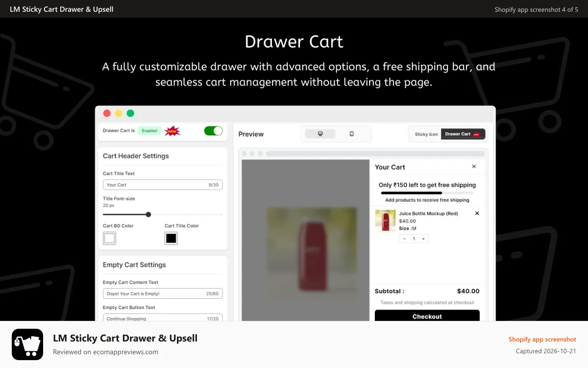This screenshot has width=588, height=368.
Task: Click the Empty Cart Content Text field
Action: (163, 293)
